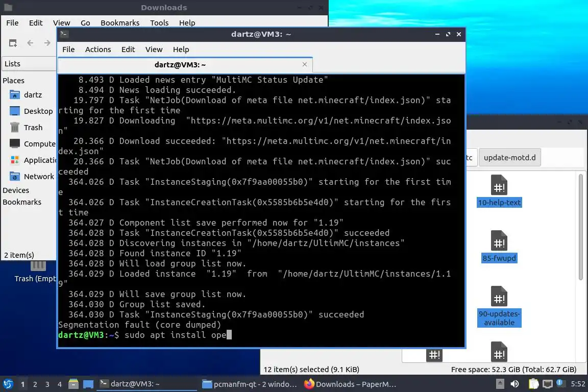Switch to the update-motd.d path button
588x392 pixels.
(x=509, y=158)
